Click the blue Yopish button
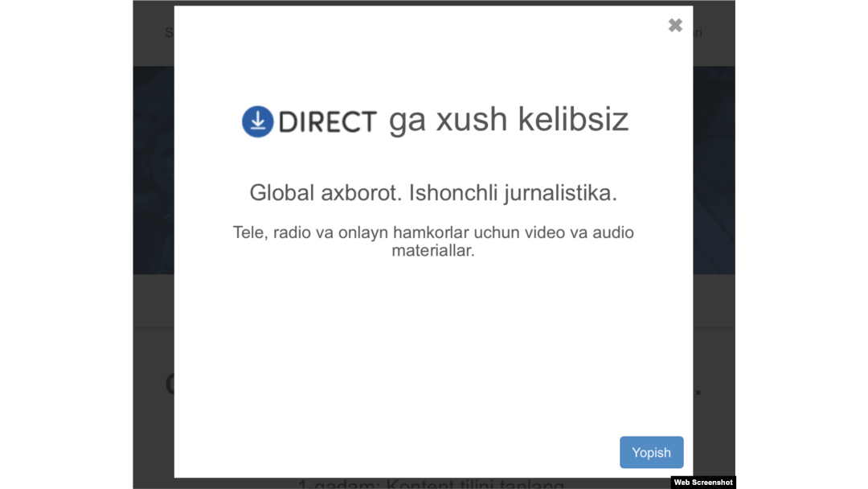This screenshot has height=489, width=868. 651,453
